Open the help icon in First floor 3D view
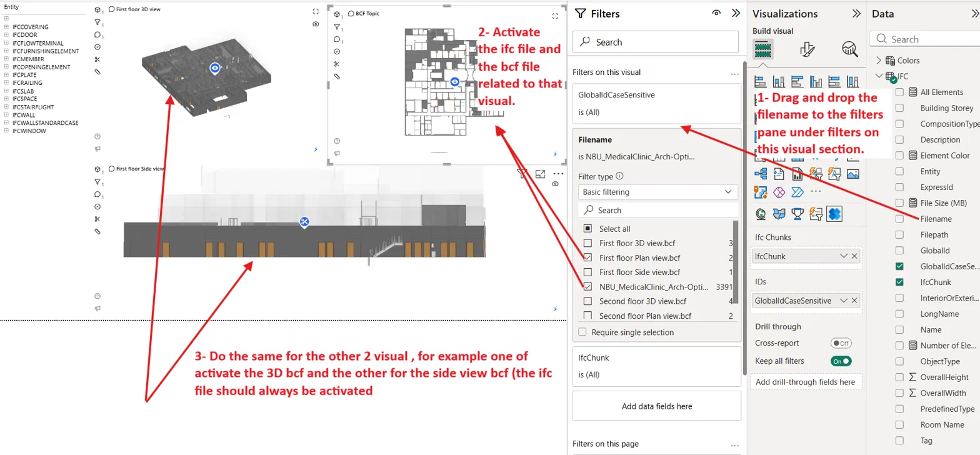Screen dimensions: 980x455 point(97,136)
